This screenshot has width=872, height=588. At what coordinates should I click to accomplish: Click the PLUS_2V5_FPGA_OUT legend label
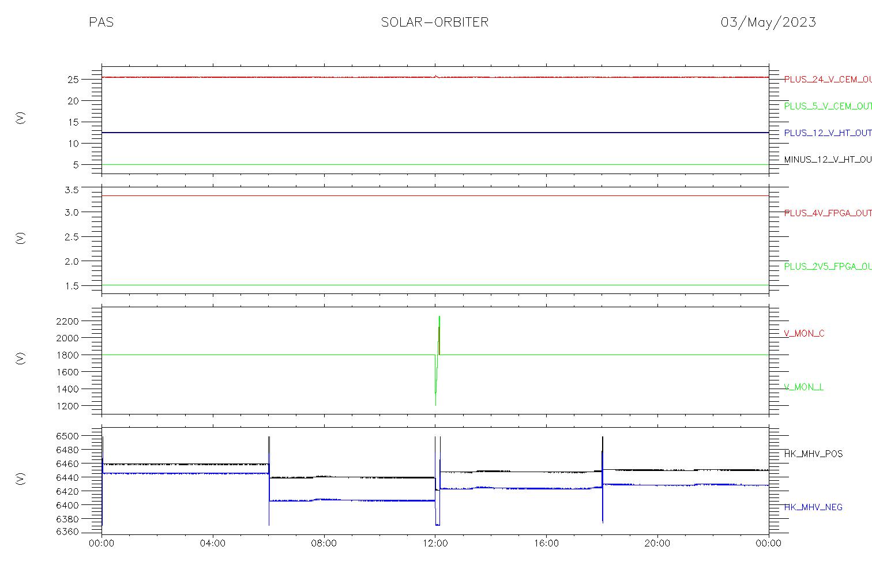point(828,266)
